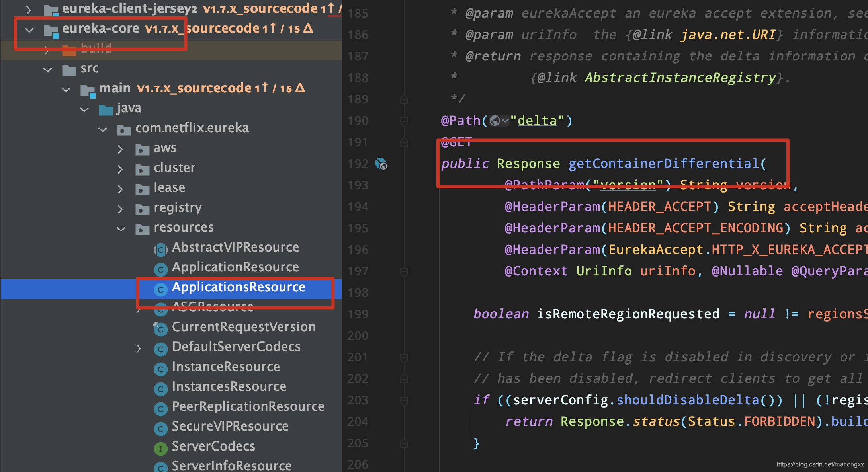
Task: Click the CurrentRequestVersion class icon
Action: pyautogui.click(x=160, y=328)
